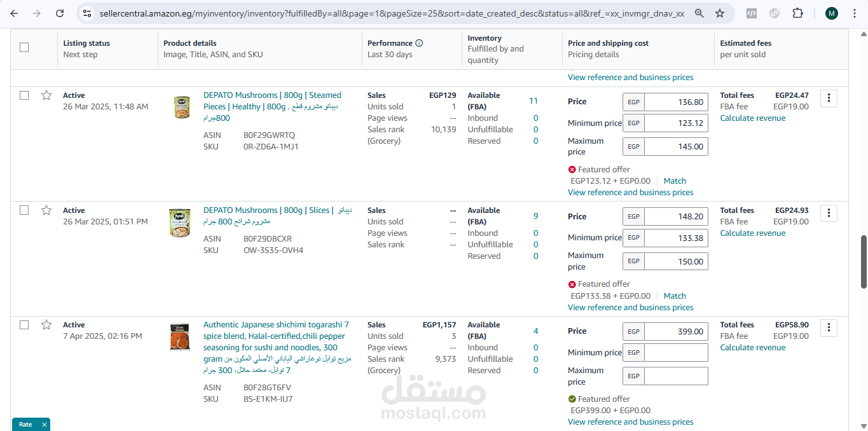View reference and business prices under EGP123.12 offer
The height and width of the screenshot is (431, 868).
(631, 193)
